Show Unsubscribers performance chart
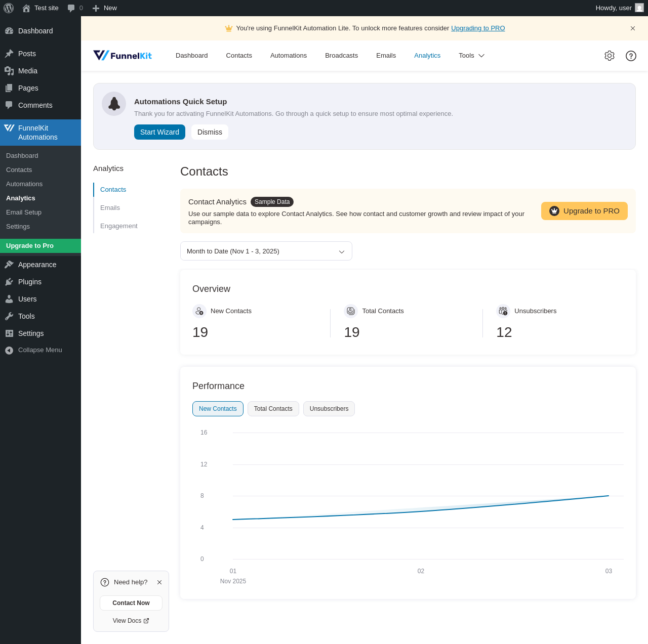Image resolution: width=648 pixels, height=644 pixels. 329,409
